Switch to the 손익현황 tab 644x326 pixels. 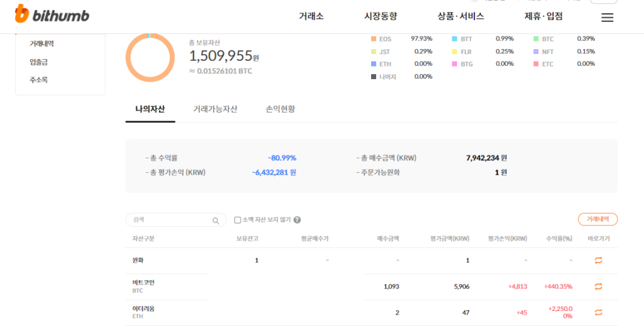pyautogui.click(x=280, y=109)
